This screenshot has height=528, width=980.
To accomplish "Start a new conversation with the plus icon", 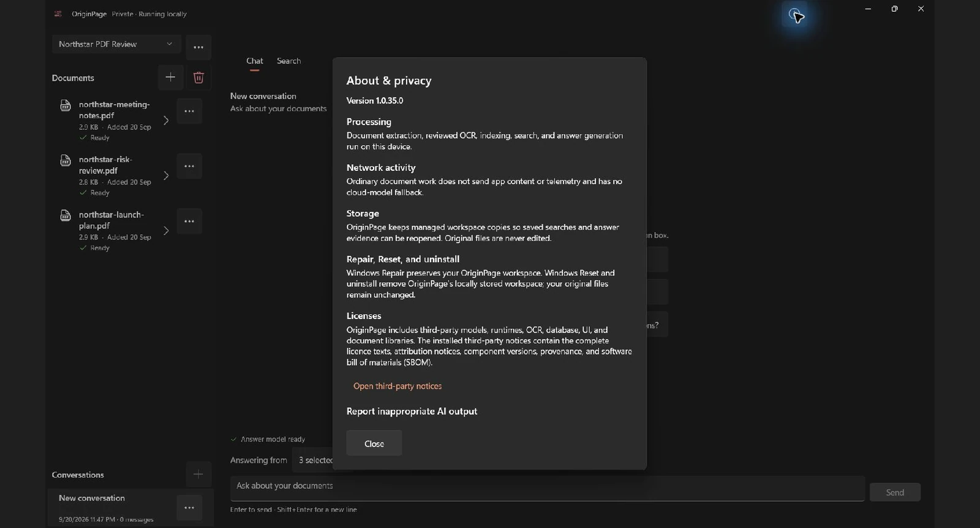I will pos(198,474).
